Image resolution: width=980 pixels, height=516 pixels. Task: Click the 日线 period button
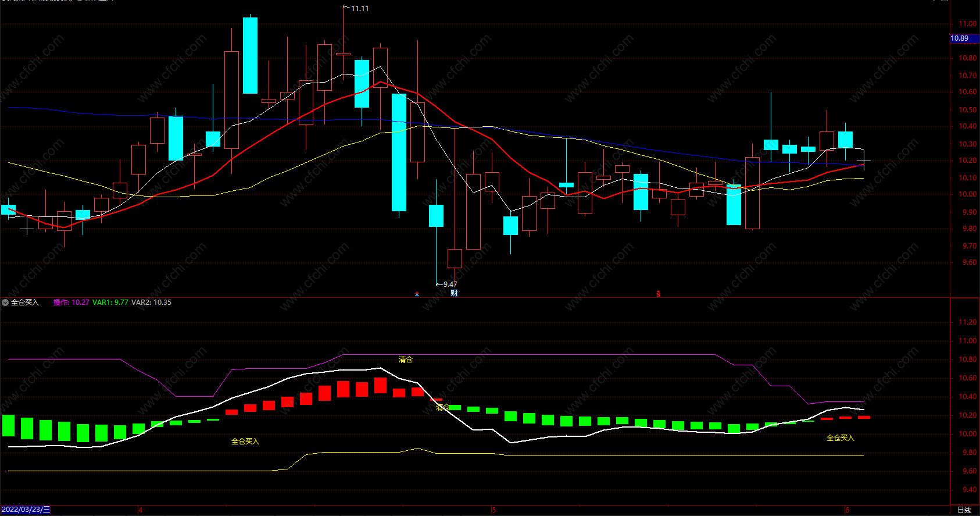click(x=964, y=510)
